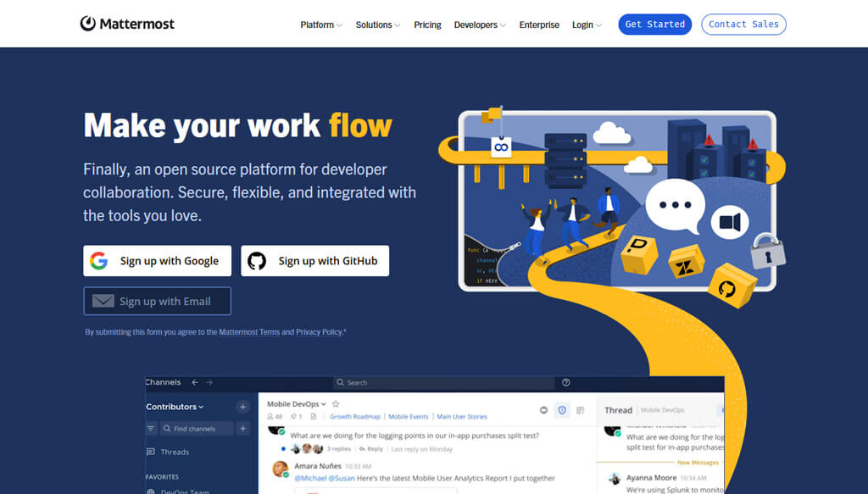Open the Login dropdown

587,25
